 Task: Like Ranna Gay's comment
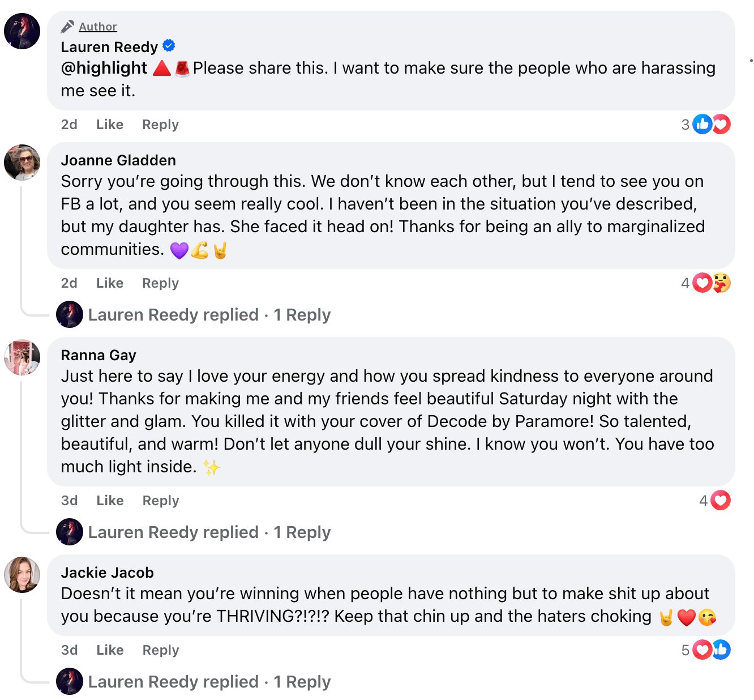(110, 500)
